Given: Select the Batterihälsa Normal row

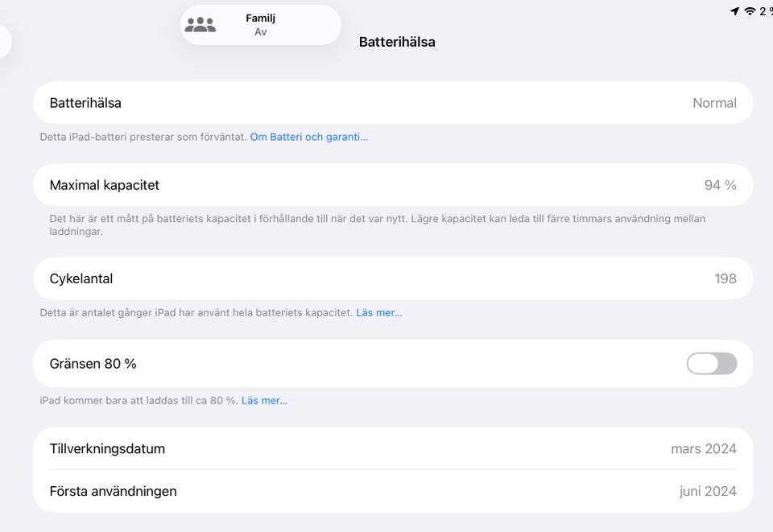Looking at the screenshot, I should coord(393,103).
